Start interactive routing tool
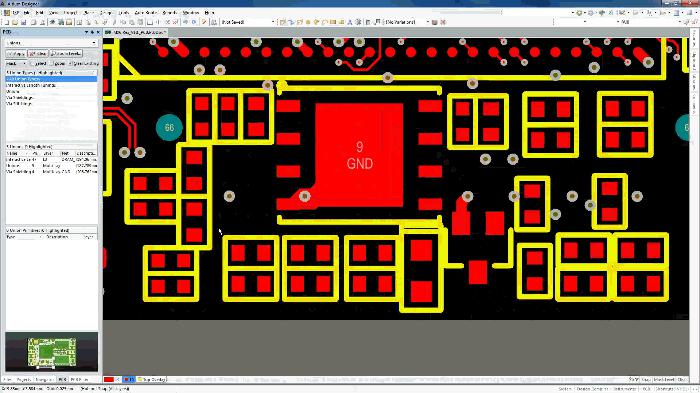 [x=283, y=22]
